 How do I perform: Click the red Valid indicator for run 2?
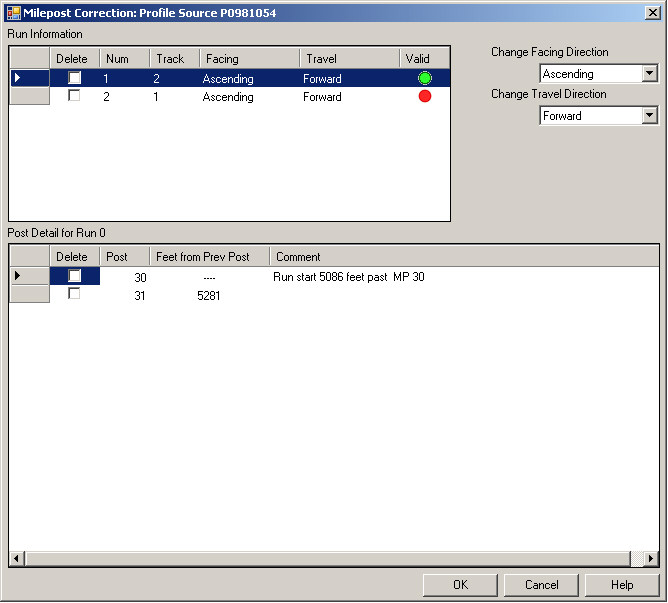[425, 96]
